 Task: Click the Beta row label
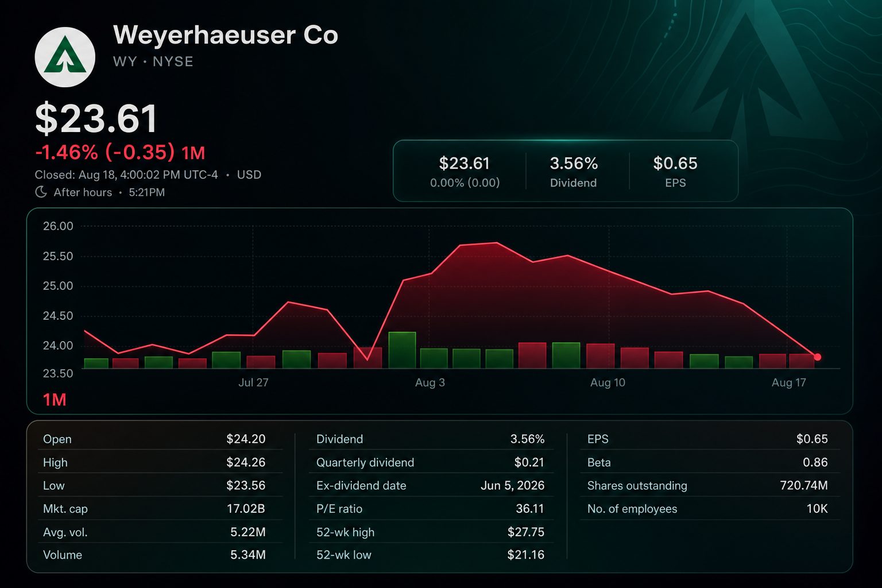point(599,463)
